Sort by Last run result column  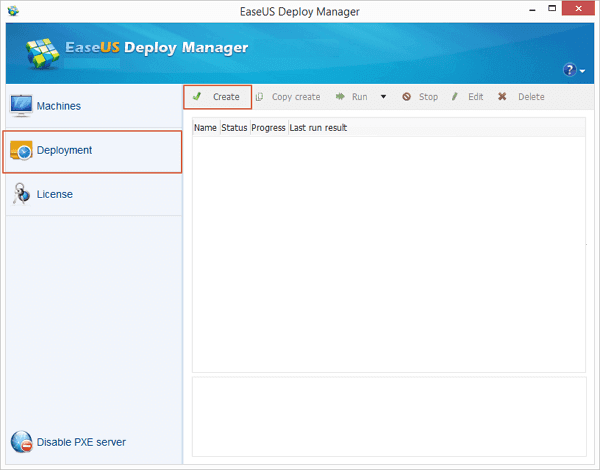point(318,128)
